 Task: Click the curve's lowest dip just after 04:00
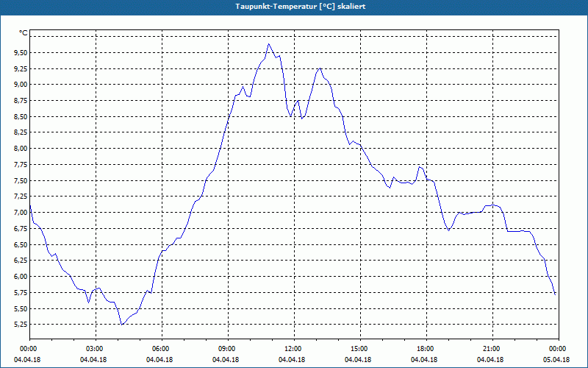pos(121,325)
